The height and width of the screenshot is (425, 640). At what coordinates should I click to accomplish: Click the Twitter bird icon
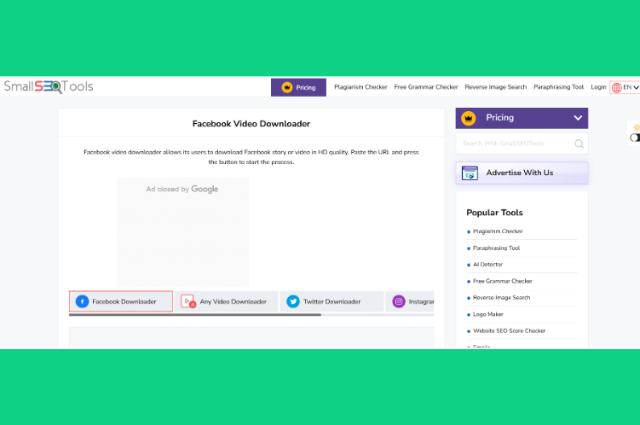(x=293, y=301)
